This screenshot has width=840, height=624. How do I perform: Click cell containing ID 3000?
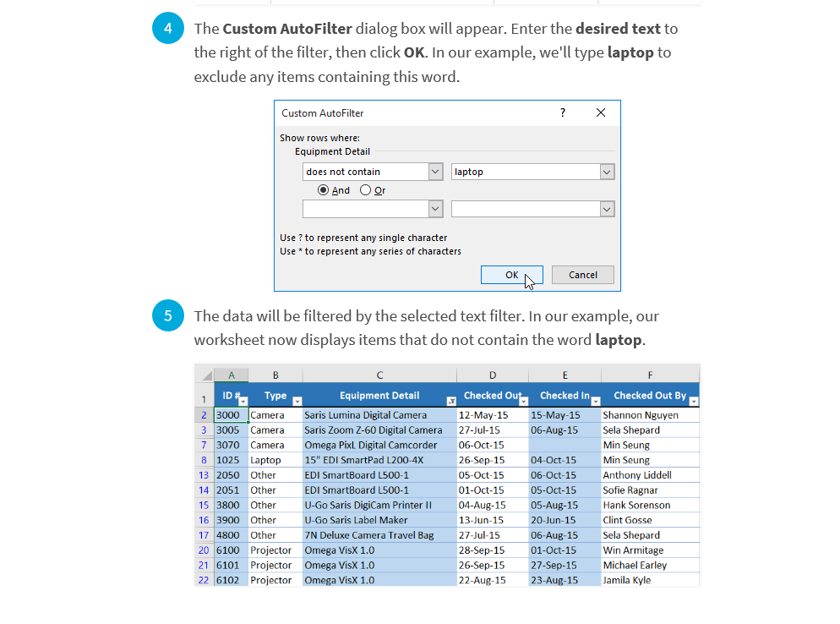(232, 415)
